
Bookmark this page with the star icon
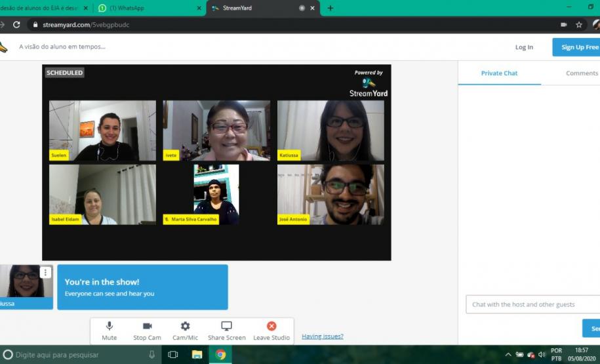coord(579,25)
